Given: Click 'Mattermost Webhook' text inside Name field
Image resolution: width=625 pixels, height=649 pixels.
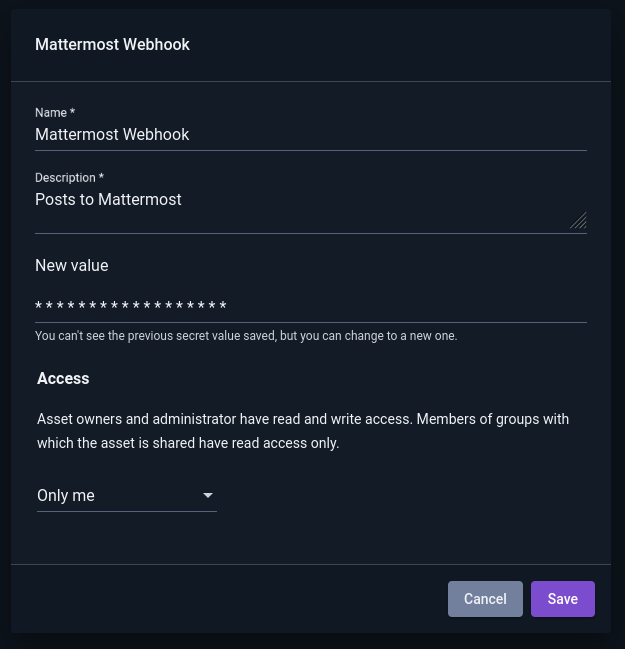Looking at the screenshot, I should point(112,135).
